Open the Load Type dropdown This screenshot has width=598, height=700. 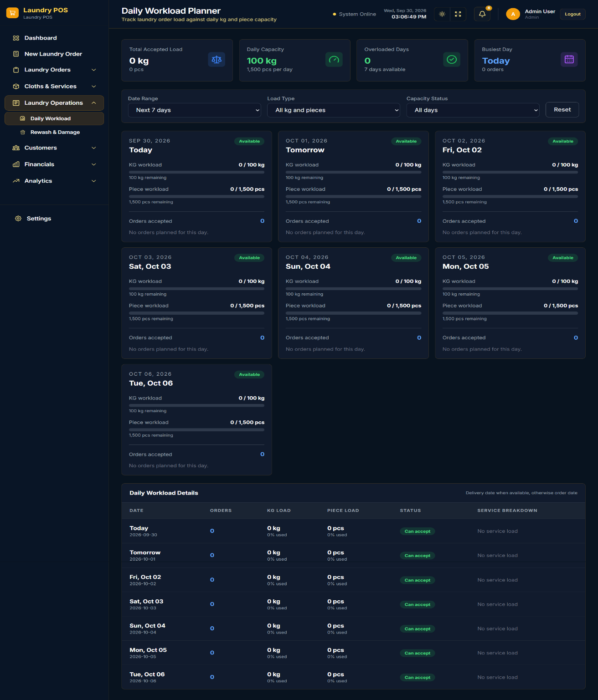tap(334, 110)
